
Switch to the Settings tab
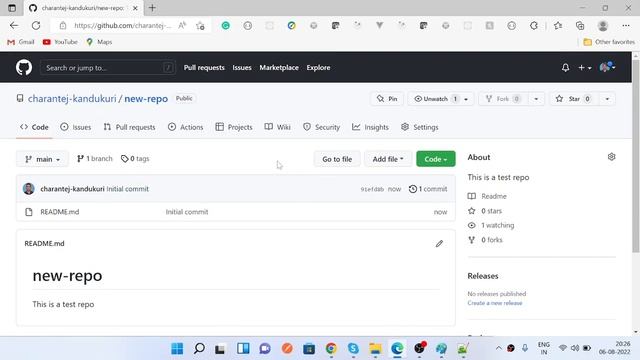coord(420,127)
